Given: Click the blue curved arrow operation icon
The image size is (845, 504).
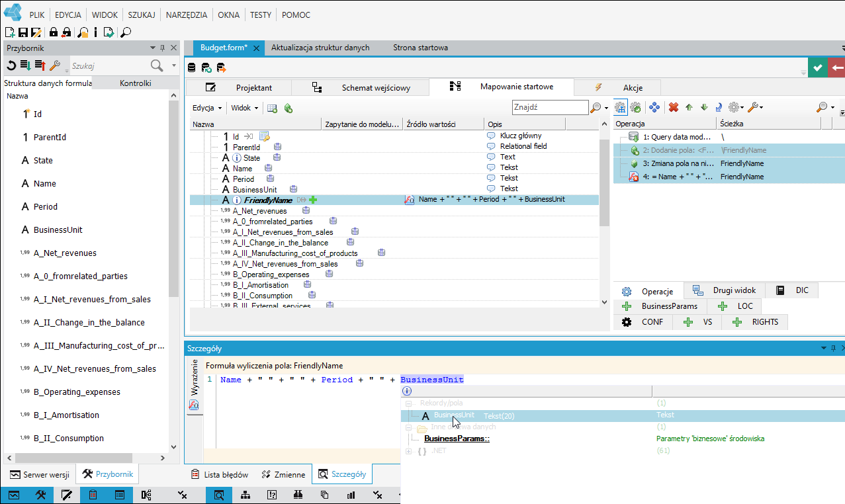Looking at the screenshot, I should click(718, 107).
